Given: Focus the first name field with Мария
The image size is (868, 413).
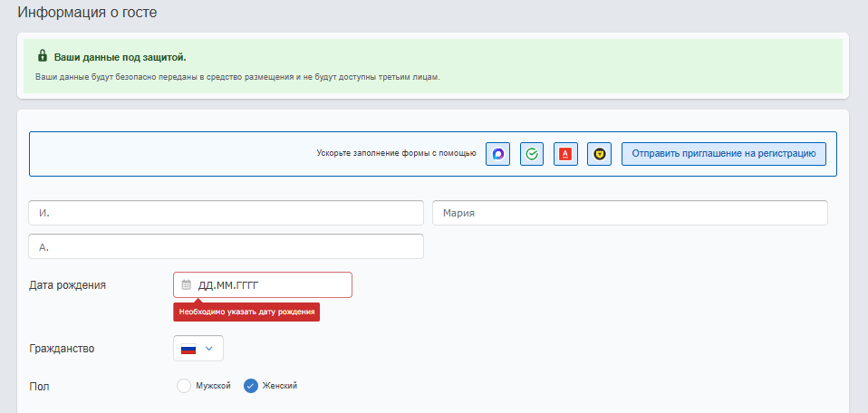Looking at the screenshot, I should pos(630,213).
